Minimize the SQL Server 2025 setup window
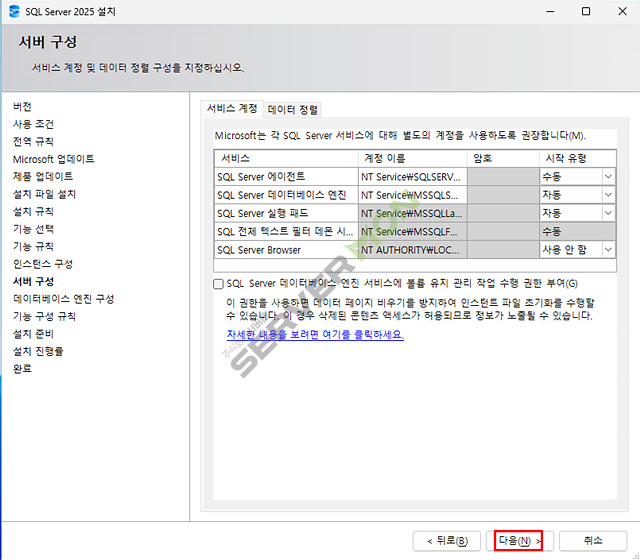 click(550, 11)
